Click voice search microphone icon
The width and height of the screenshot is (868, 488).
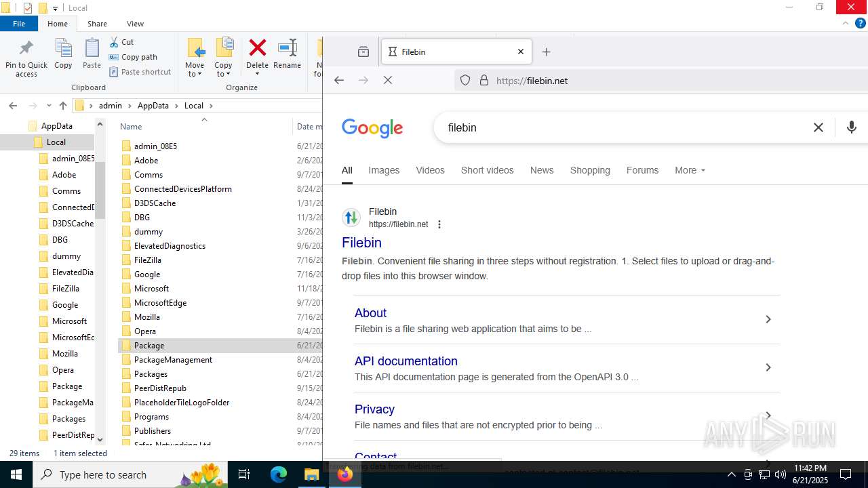coord(852,127)
